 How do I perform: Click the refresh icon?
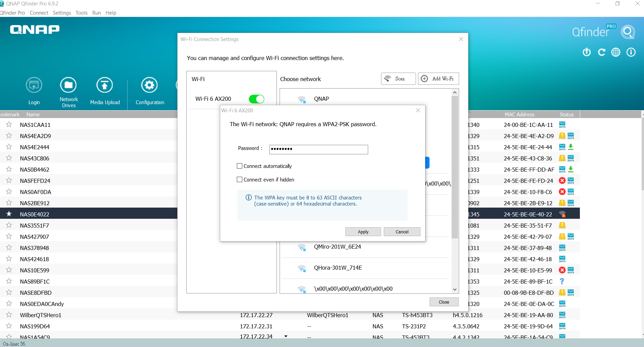pyautogui.click(x=601, y=52)
